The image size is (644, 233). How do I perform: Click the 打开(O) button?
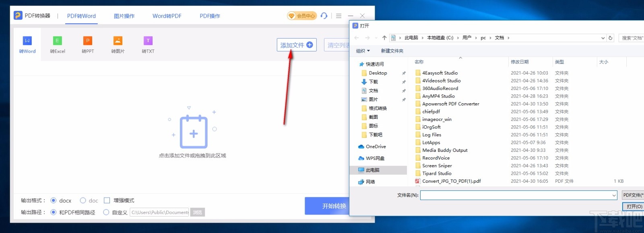pos(634,206)
